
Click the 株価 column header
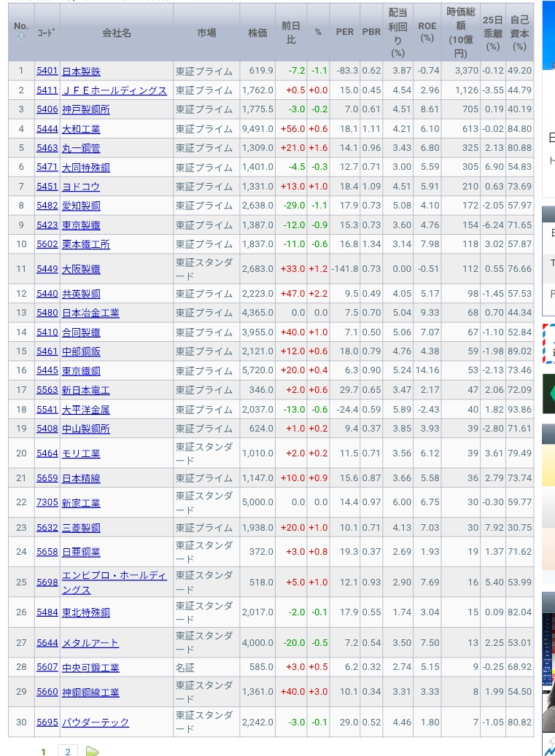[257, 33]
